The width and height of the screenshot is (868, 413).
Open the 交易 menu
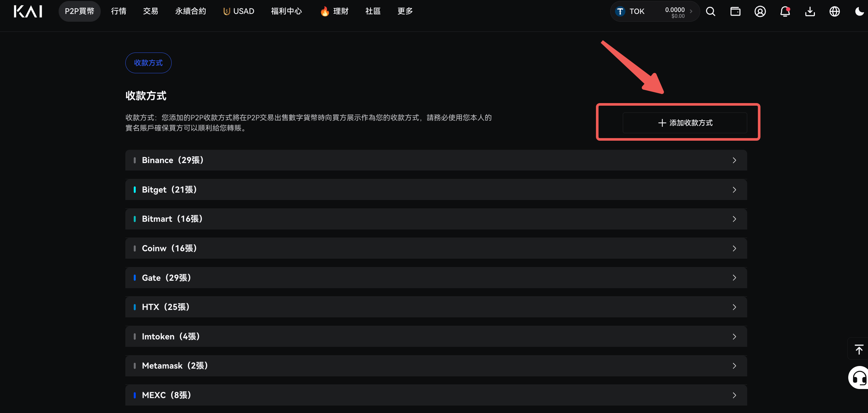pyautogui.click(x=150, y=11)
